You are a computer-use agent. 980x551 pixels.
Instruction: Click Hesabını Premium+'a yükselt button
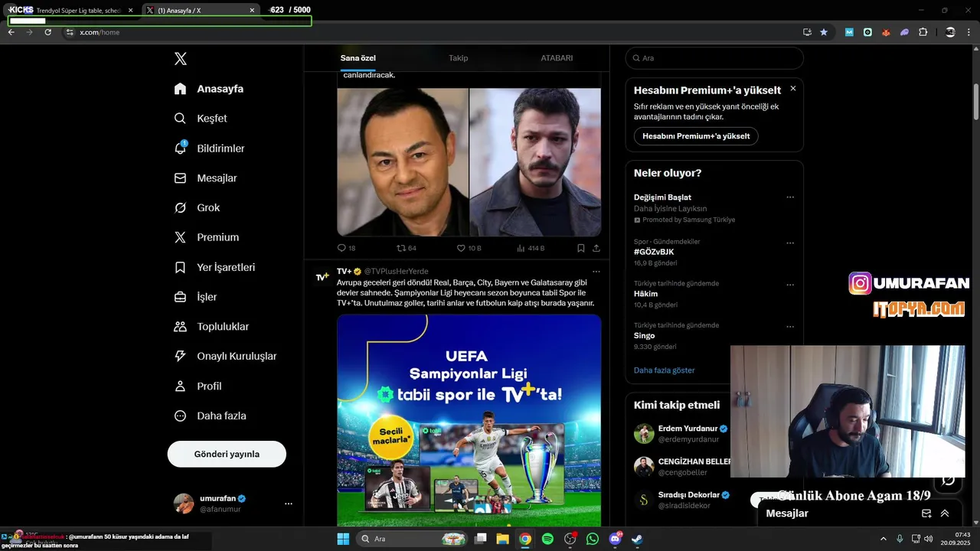[x=696, y=136]
